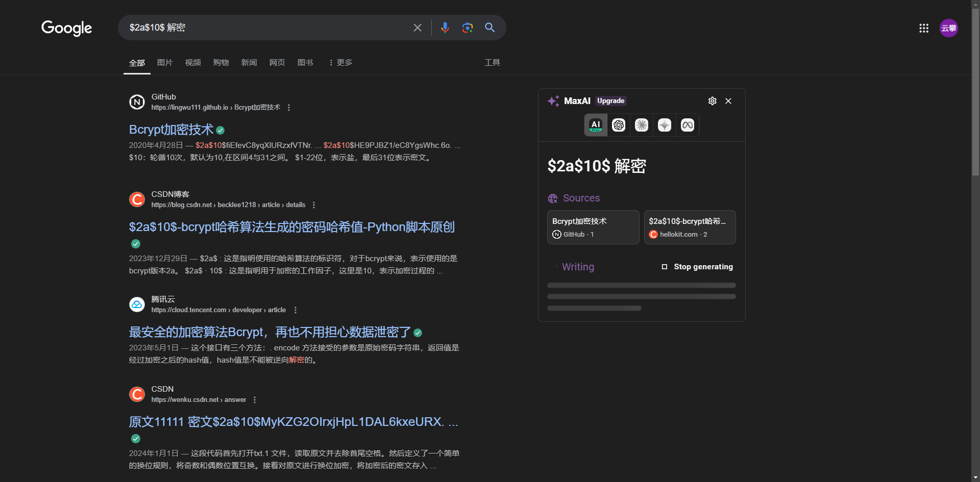Viewport: 980px width, 482px height.
Task: Clear the search box with the X icon
Action: [418, 28]
